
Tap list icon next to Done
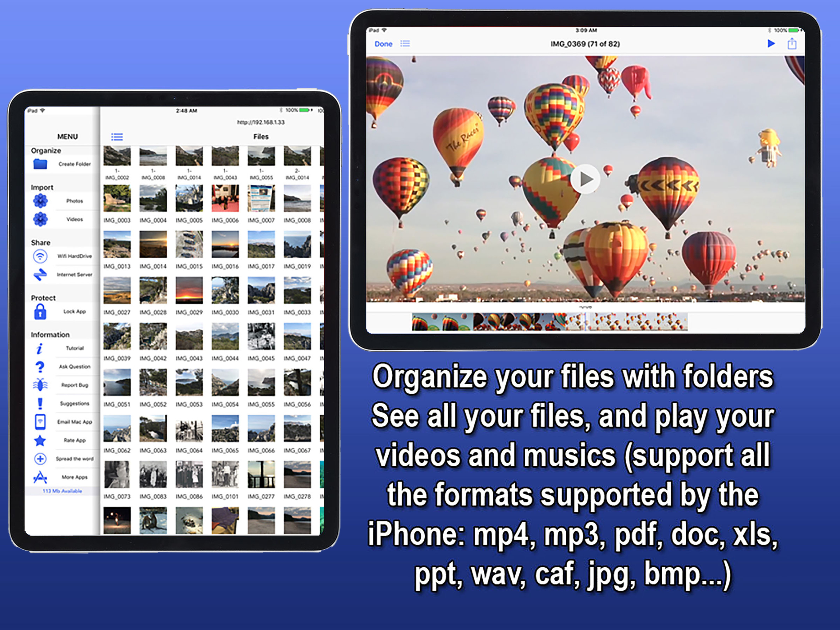(405, 43)
